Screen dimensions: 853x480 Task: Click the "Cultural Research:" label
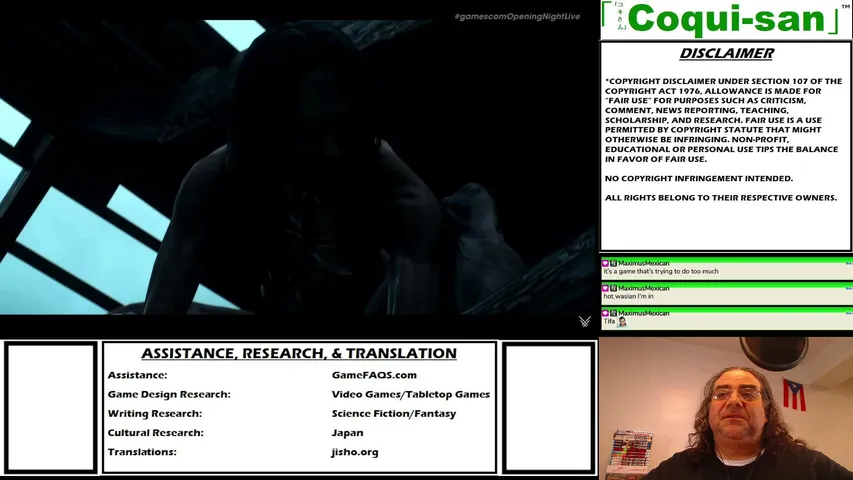coord(156,433)
